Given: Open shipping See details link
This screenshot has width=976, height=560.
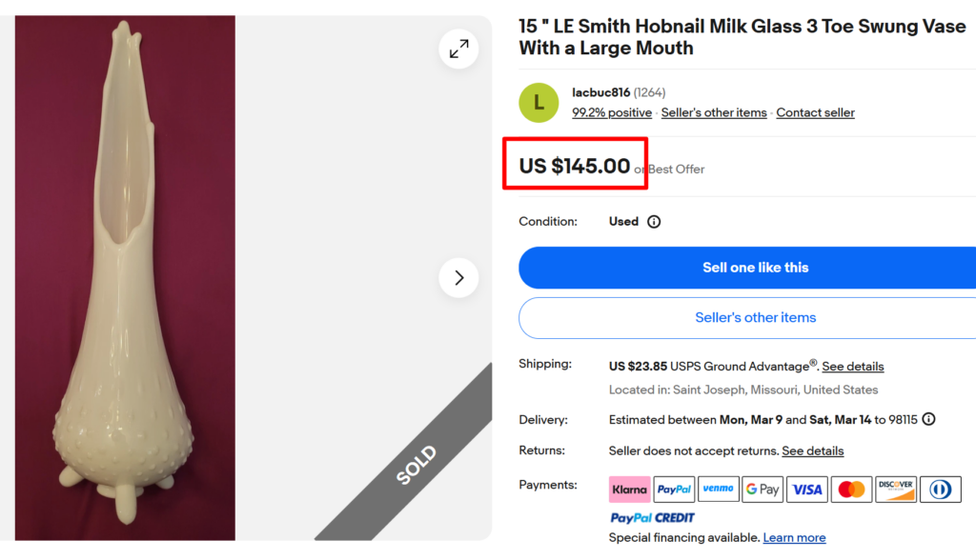Looking at the screenshot, I should 853,366.
